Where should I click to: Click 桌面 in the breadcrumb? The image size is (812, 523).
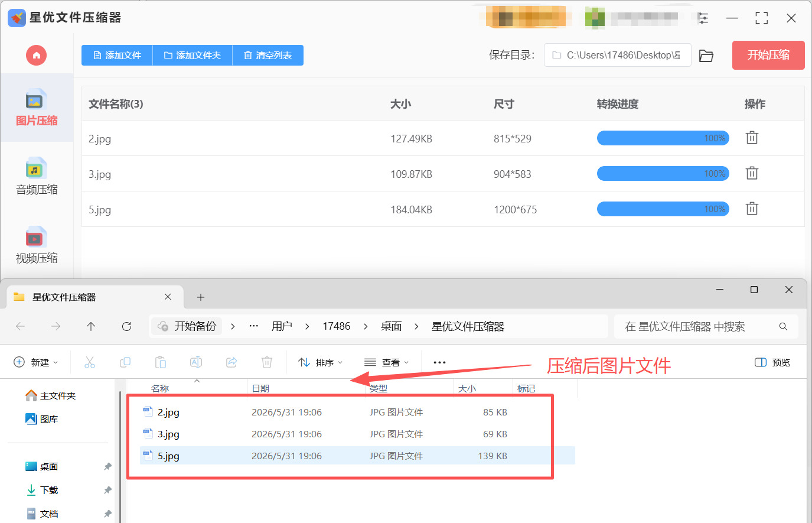[x=391, y=326]
